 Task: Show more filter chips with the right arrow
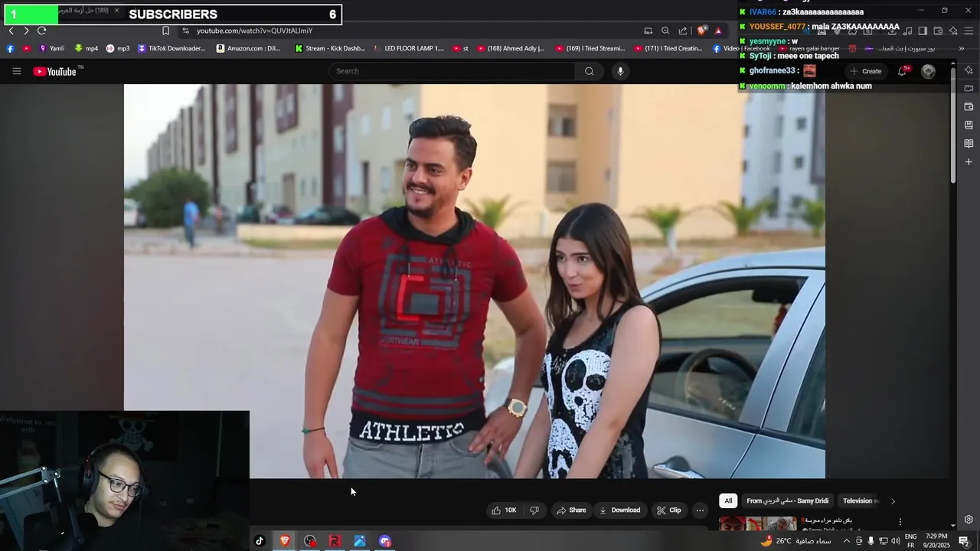[x=892, y=501]
